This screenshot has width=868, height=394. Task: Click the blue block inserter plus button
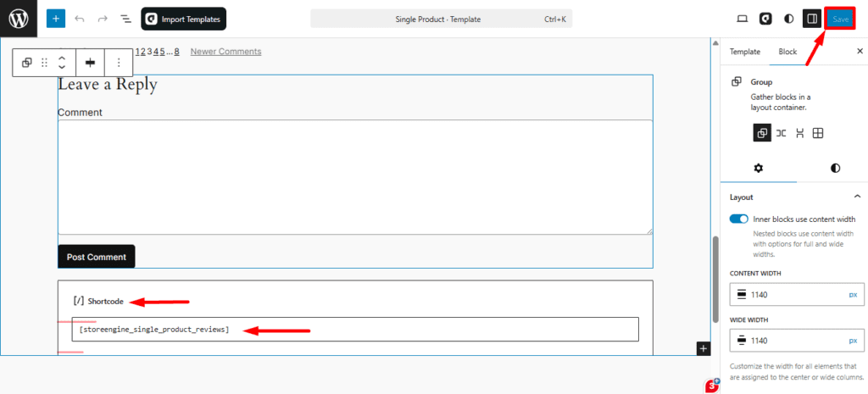click(55, 19)
